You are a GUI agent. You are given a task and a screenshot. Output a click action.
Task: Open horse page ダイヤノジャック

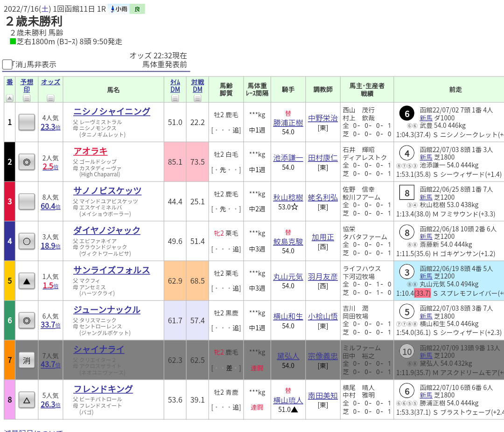coord(107,230)
